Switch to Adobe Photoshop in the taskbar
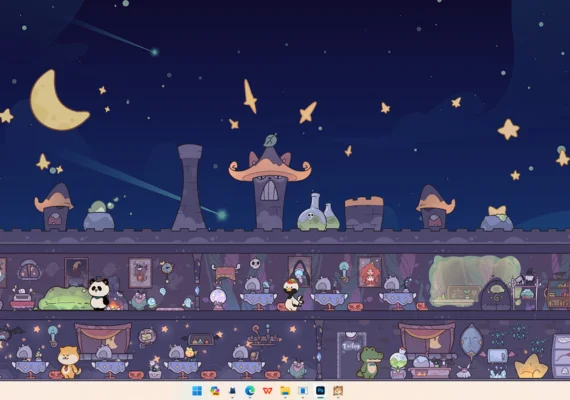570x400 pixels. click(320, 391)
